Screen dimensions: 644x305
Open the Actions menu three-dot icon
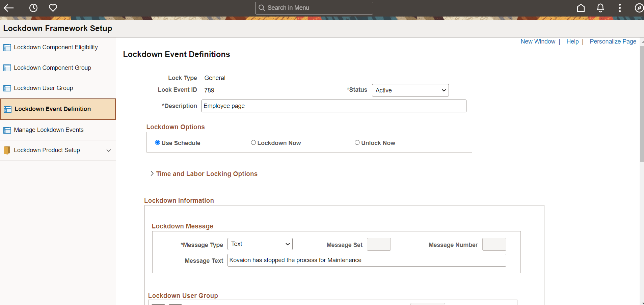pos(620,8)
